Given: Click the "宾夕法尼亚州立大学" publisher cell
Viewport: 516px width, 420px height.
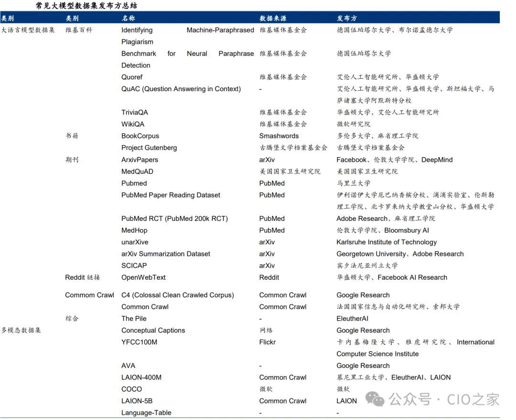Looking at the screenshot, I should coord(367,265).
